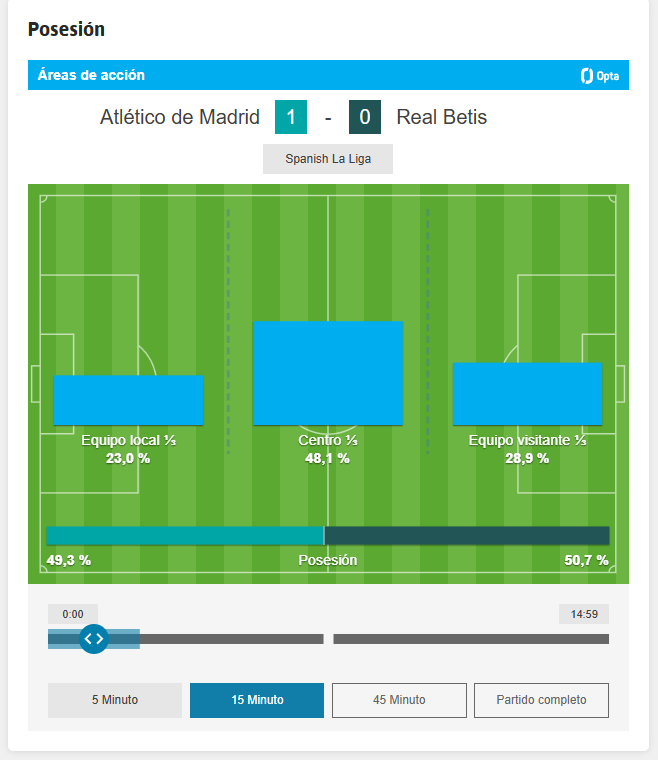
Task: Select the 5 Minuto interval
Action: click(x=115, y=700)
